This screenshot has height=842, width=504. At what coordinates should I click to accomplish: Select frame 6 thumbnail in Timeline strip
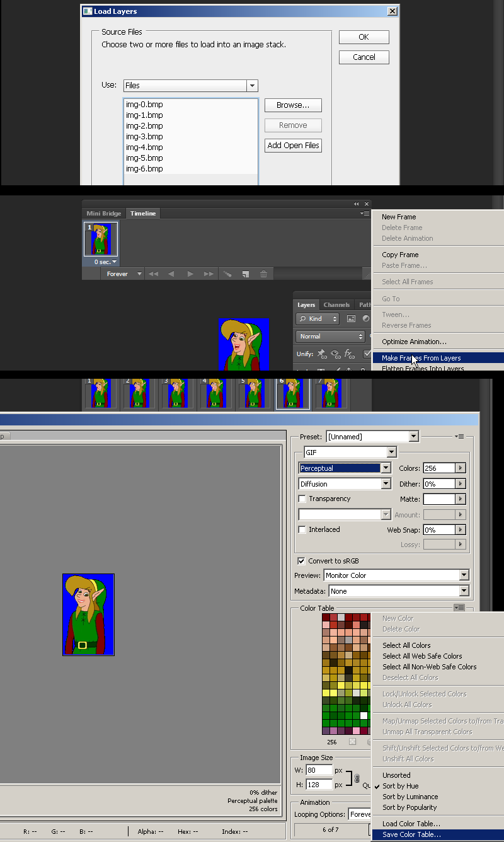point(293,393)
